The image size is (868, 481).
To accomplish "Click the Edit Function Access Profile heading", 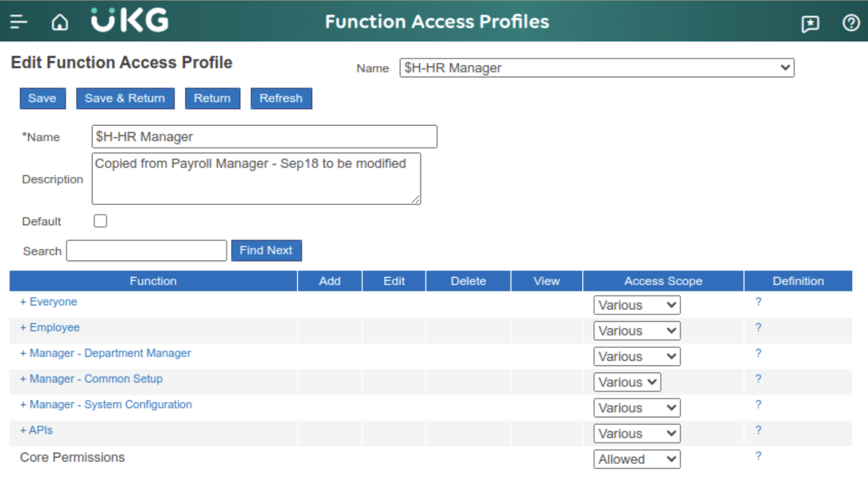I will coord(122,62).
